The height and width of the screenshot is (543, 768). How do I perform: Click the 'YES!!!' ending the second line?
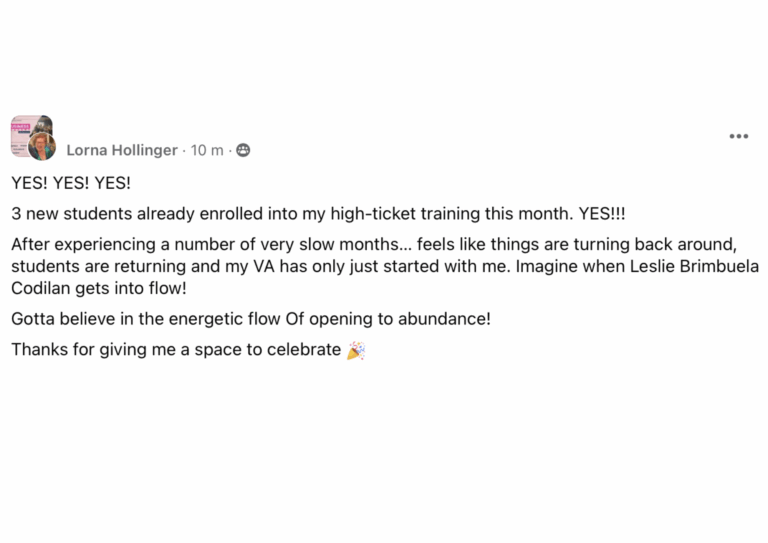pyautogui.click(x=602, y=214)
